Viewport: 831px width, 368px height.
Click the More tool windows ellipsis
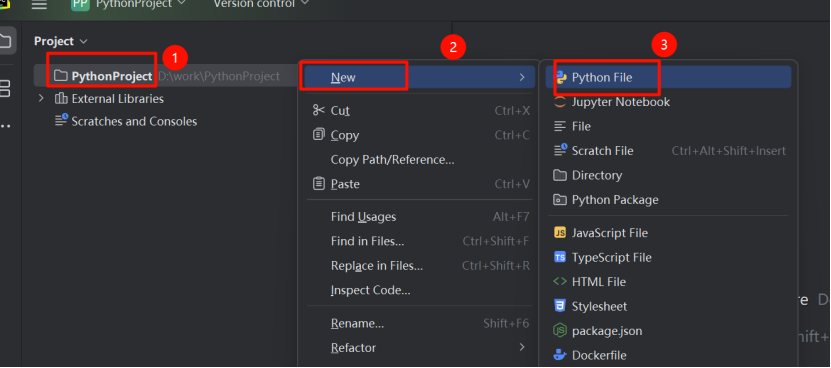click(5, 126)
